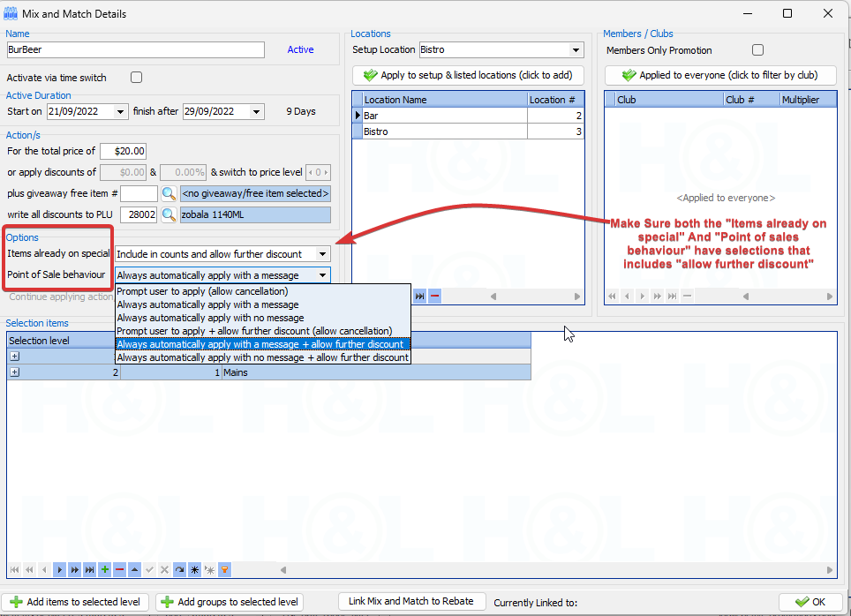The width and height of the screenshot is (851, 616).
Task: Open the Setup Location dropdown arrow
Action: 576,50
